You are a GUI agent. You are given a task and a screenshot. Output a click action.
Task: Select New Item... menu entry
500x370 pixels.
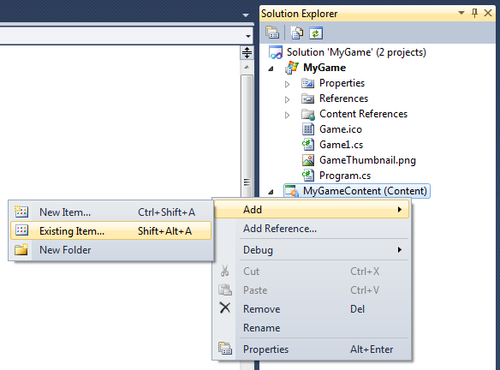click(111, 212)
